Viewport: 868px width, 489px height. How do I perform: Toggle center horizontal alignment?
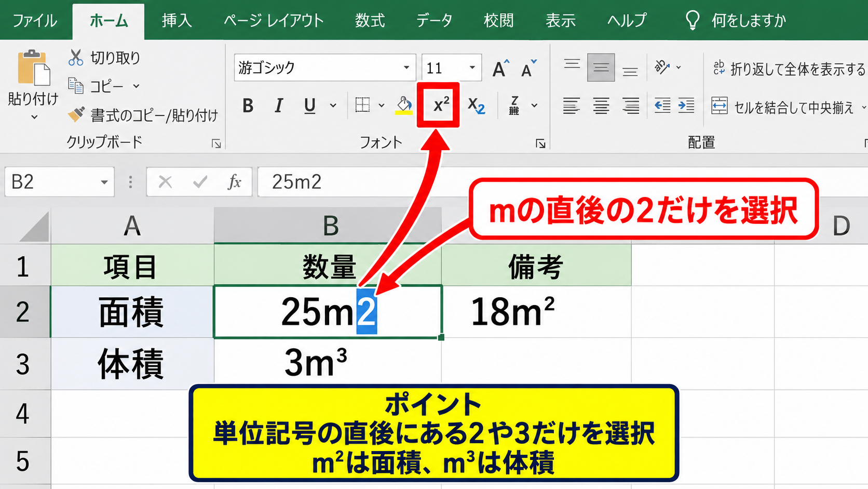[x=601, y=105]
